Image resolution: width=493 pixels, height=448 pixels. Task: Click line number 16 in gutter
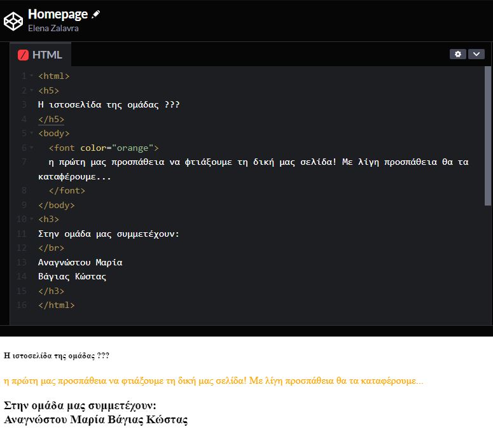pyautogui.click(x=22, y=305)
